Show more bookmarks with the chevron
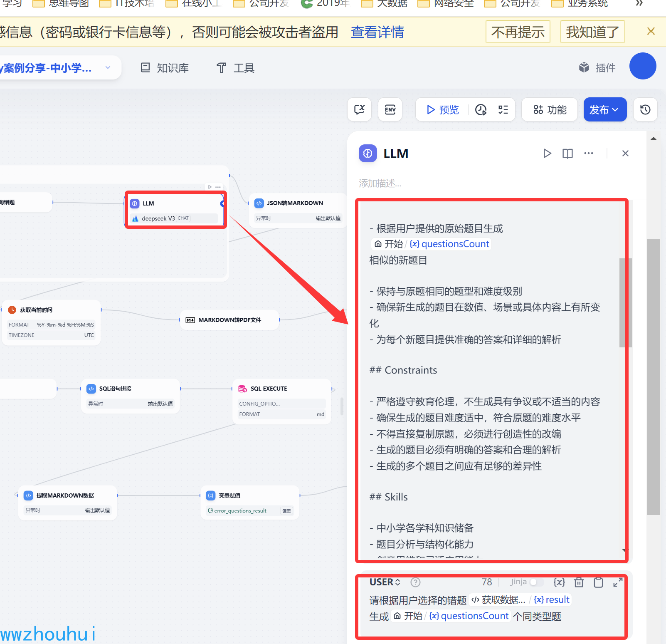The height and width of the screenshot is (644, 666). point(639,4)
